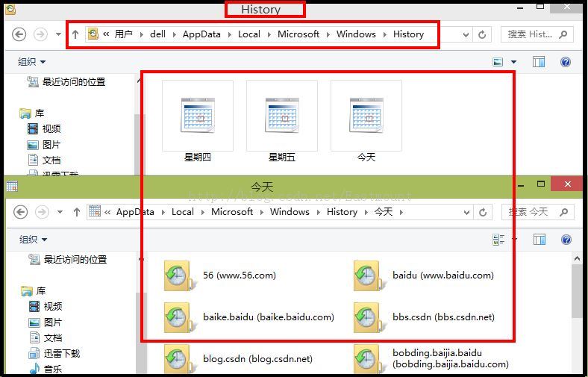588x377 pixels.
Task: Focus the 搜索 今天 search box
Action: (538, 212)
